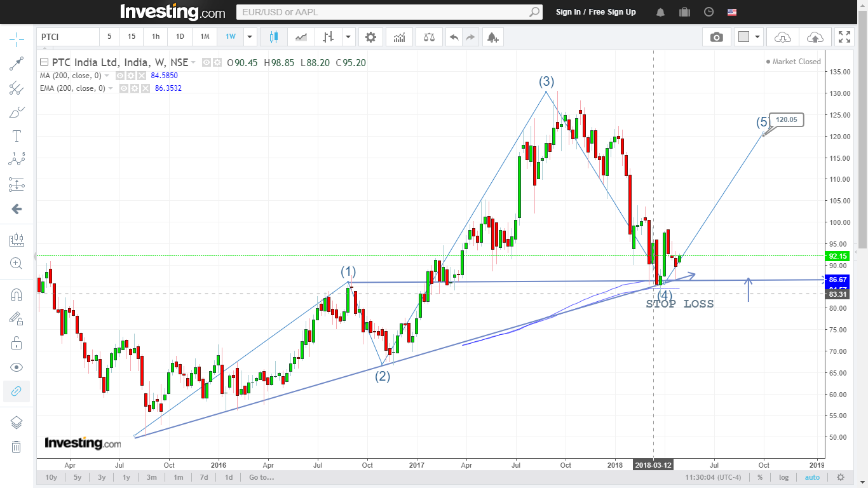This screenshot has width=868, height=488.
Task: Set range to 5y
Action: tap(78, 477)
